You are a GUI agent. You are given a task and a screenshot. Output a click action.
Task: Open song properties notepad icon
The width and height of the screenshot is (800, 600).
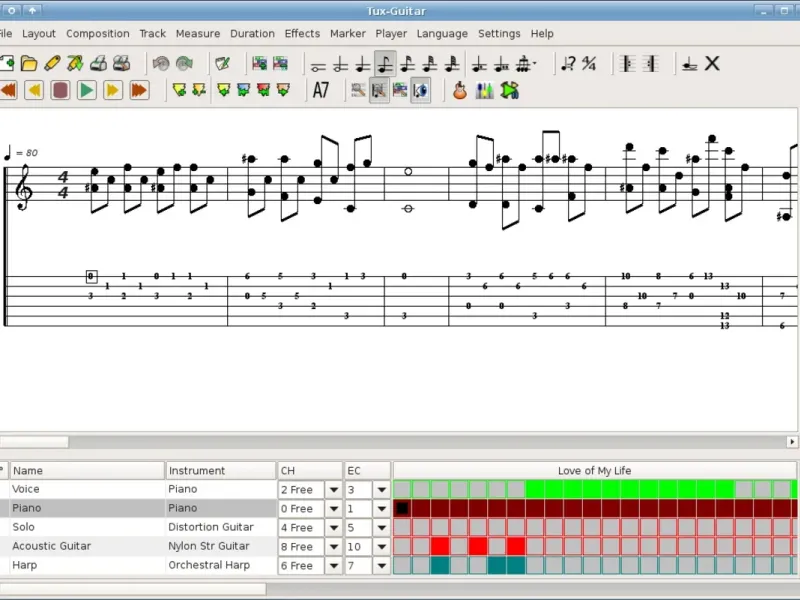point(222,64)
